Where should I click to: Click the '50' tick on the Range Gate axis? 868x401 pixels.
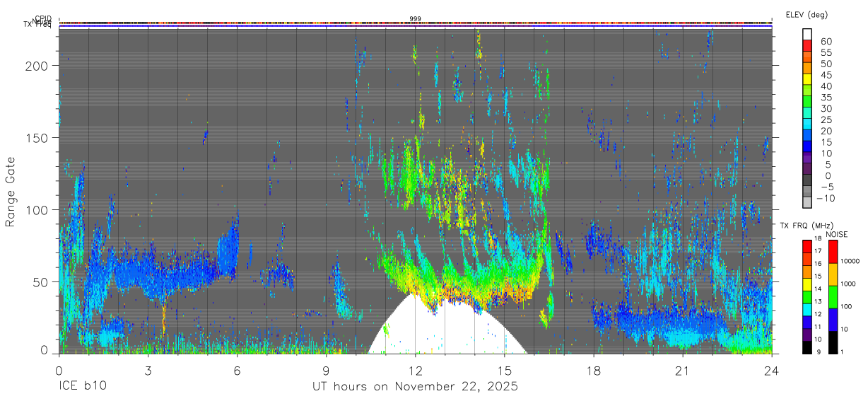click(x=41, y=281)
